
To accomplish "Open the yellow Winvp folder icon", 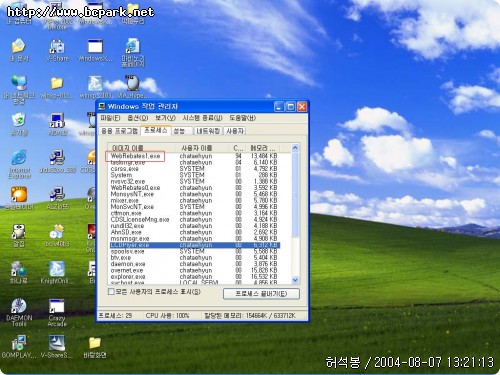I will [x=57, y=87].
